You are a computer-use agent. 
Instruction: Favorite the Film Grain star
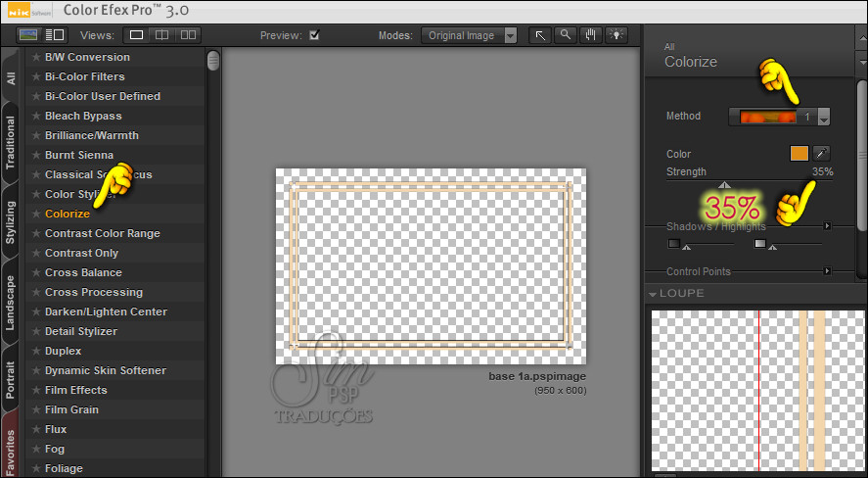tap(36, 409)
